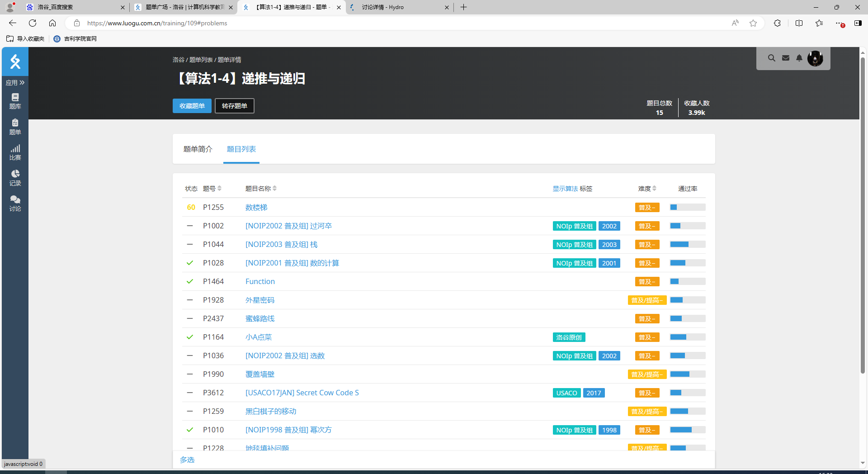Screen dimensions: 868x474
Task: Sort problems by 题号 column
Action: click(x=212, y=189)
